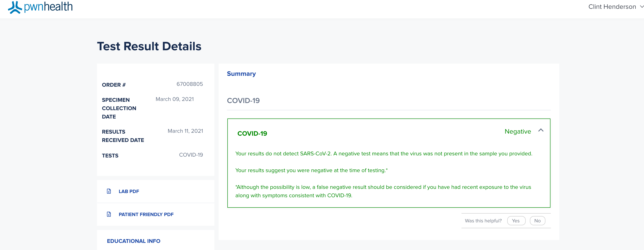Select the March 09, 2021 collection date
Screen dimensions: 644x250
point(175,99)
